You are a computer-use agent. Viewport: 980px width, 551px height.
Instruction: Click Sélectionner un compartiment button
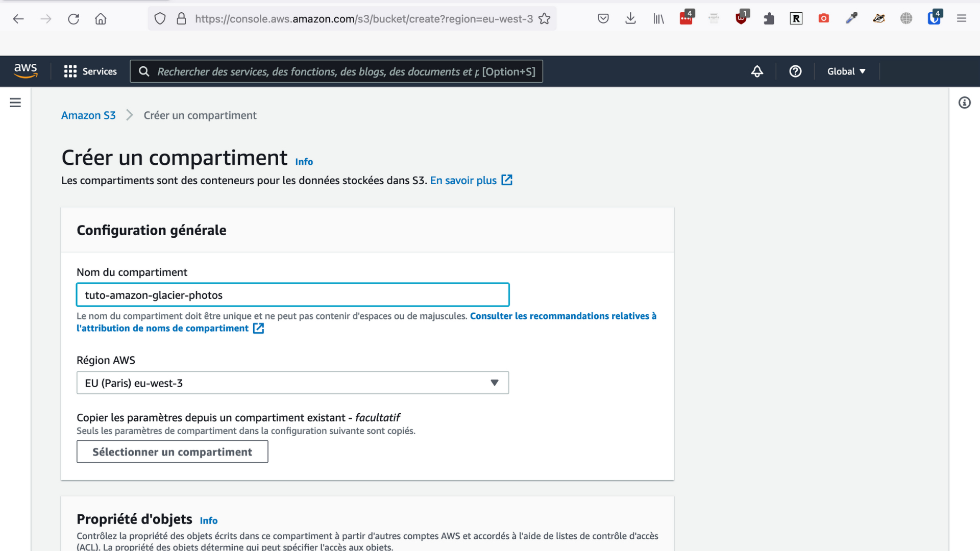pyautogui.click(x=172, y=452)
